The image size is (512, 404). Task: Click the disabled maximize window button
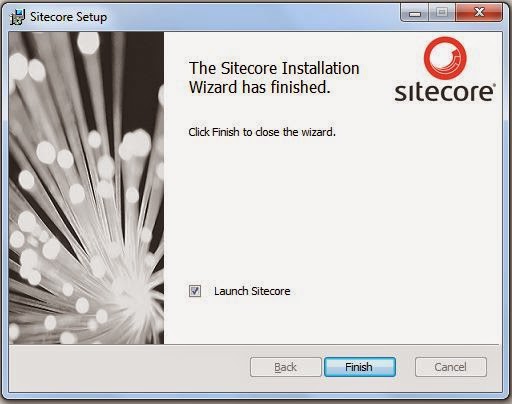point(441,13)
